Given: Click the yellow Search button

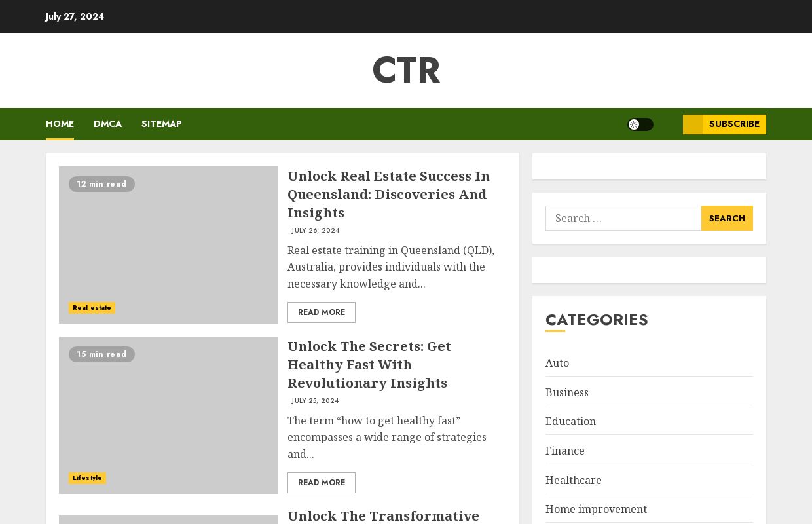Looking at the screenshot, I should 727,218.
